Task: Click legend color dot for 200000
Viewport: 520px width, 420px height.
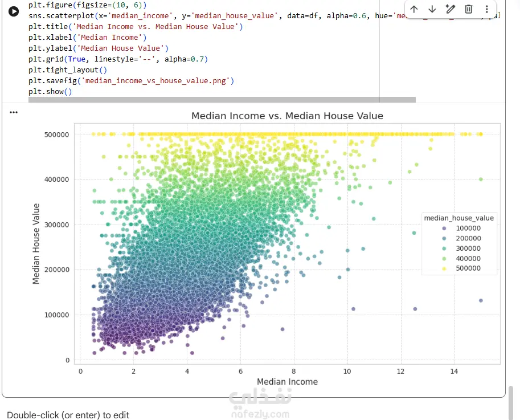Action: tap(444, 239)
